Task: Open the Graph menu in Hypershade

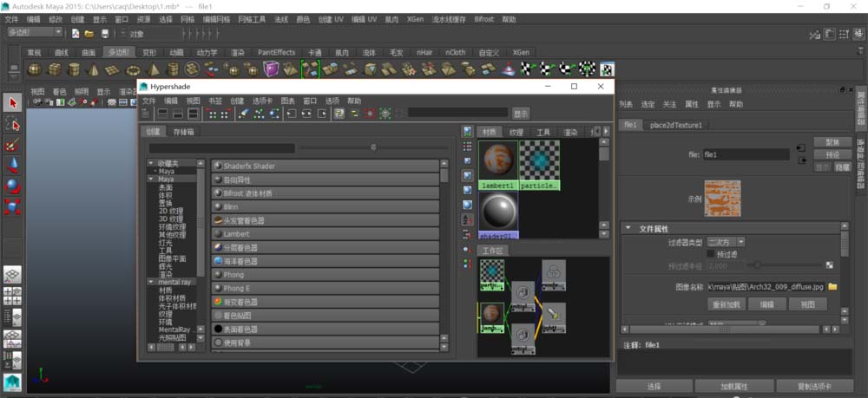Action: [288, 101]
